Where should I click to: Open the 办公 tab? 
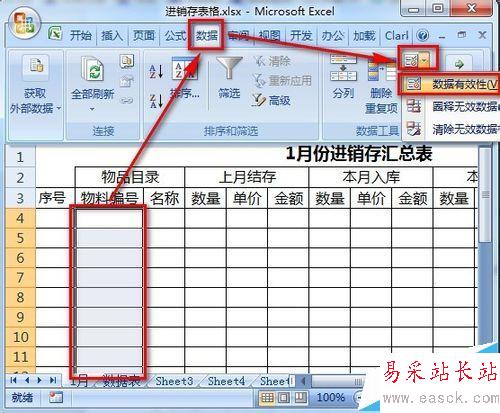click(332, 35)
